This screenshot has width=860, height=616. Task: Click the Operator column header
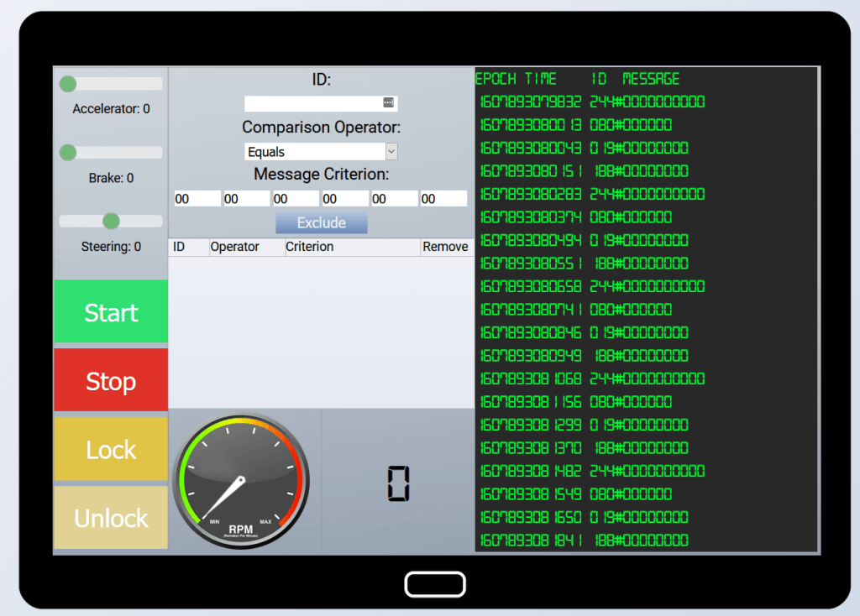[x=235, y=247]
